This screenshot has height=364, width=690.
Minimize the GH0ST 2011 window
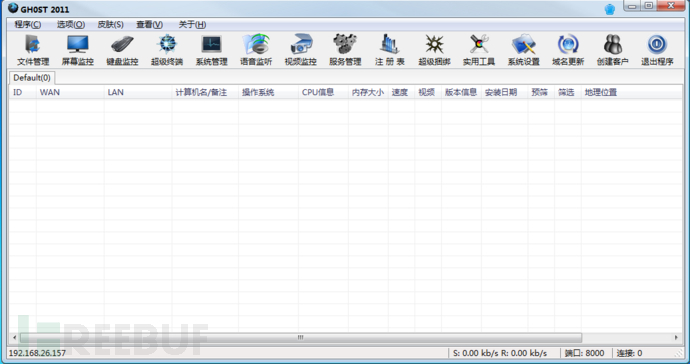[x=632, y=6]
